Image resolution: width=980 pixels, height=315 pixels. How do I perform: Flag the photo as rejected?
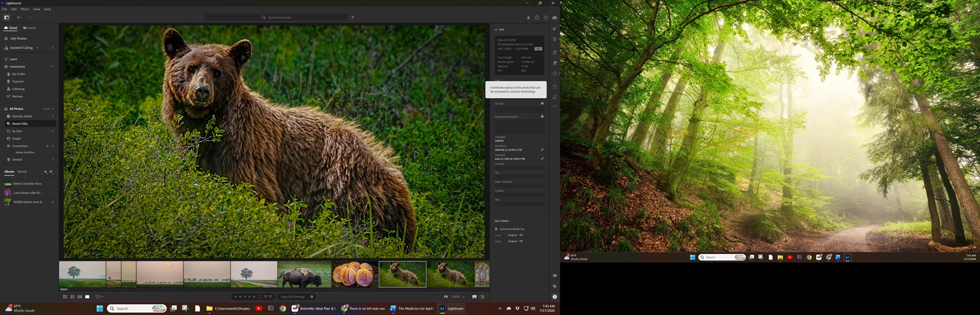271,297
